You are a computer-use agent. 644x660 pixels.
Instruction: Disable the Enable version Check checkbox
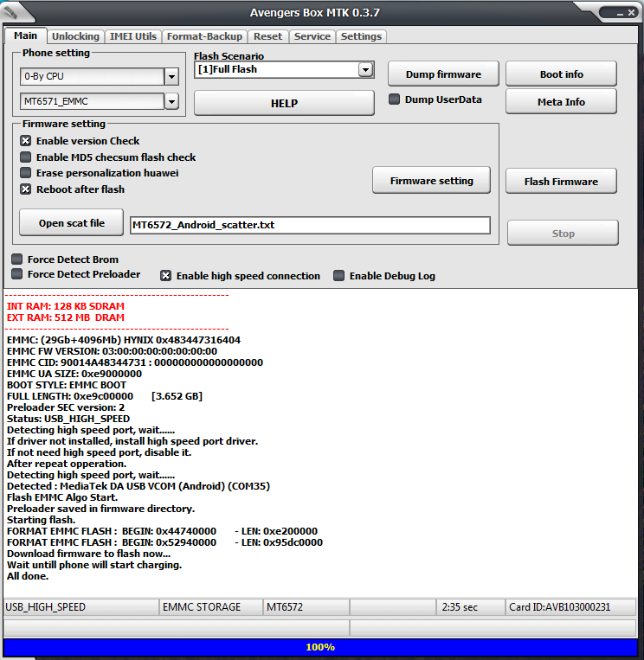[x=26, y=141]
